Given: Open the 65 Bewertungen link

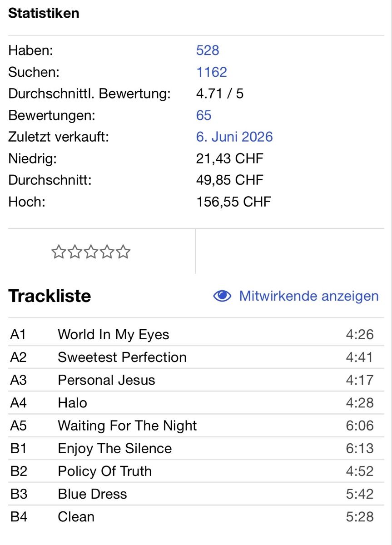Looking at the screenshot, I should (204, 115).
